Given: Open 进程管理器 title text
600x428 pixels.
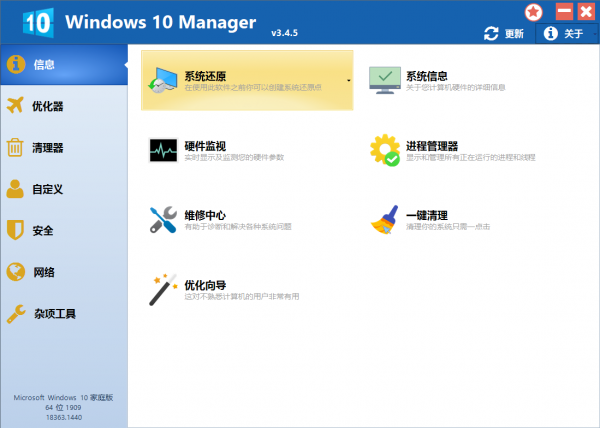Looking at the screenshot, I should (x=432, y=146).
